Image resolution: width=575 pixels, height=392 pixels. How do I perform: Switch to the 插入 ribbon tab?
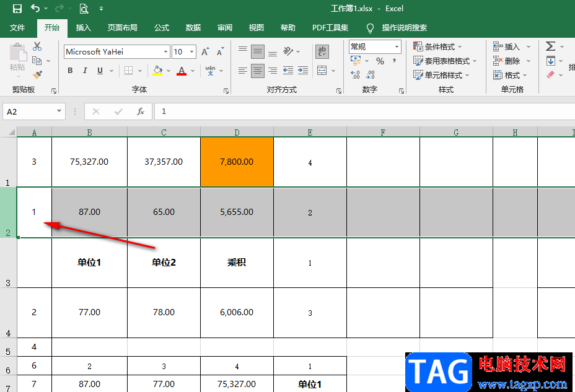coord(83,27)
